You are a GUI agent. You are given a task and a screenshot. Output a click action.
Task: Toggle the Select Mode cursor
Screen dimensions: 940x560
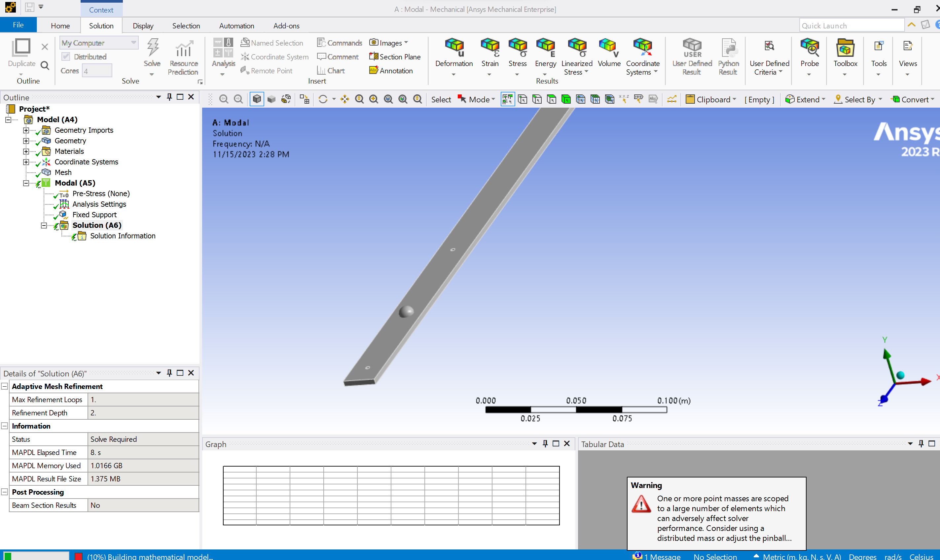coord(462,99)
